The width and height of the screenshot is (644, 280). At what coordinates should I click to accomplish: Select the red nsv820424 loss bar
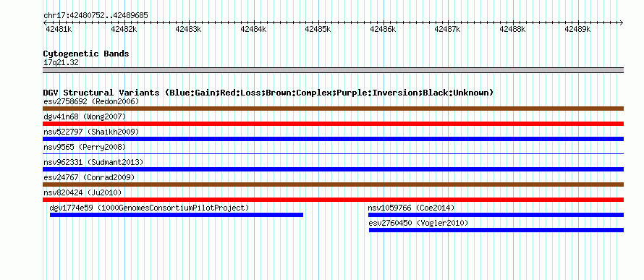pos(333,200)
